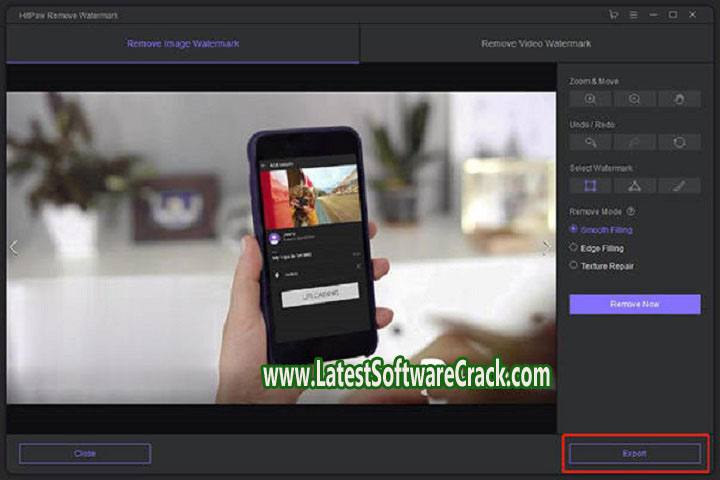Reset all changes with the circular arrow icon

[x=679, y=143]
